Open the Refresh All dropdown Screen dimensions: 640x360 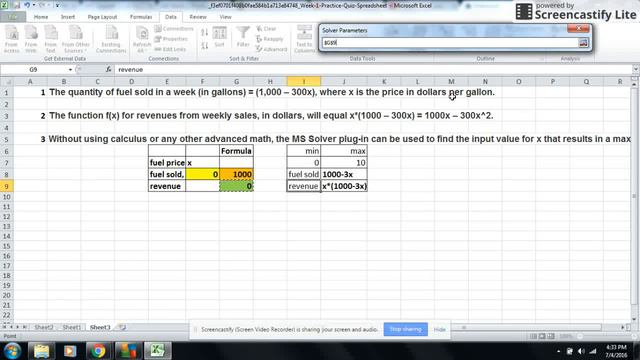click(x=142, y=40)
